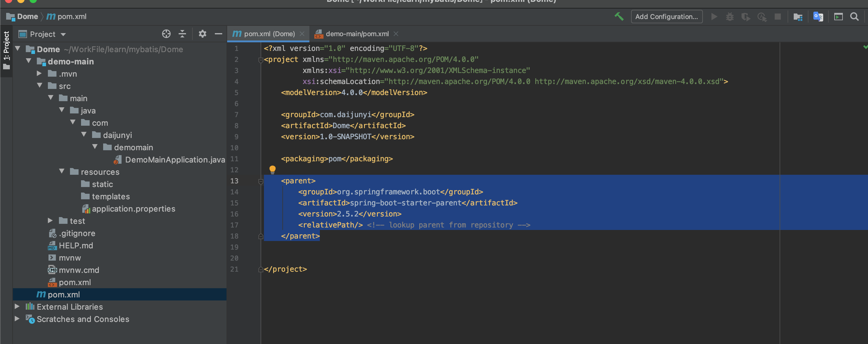This screenshot has width=868, height=344.
Task: Select the templates folder
Action: (x=106, y=196)
